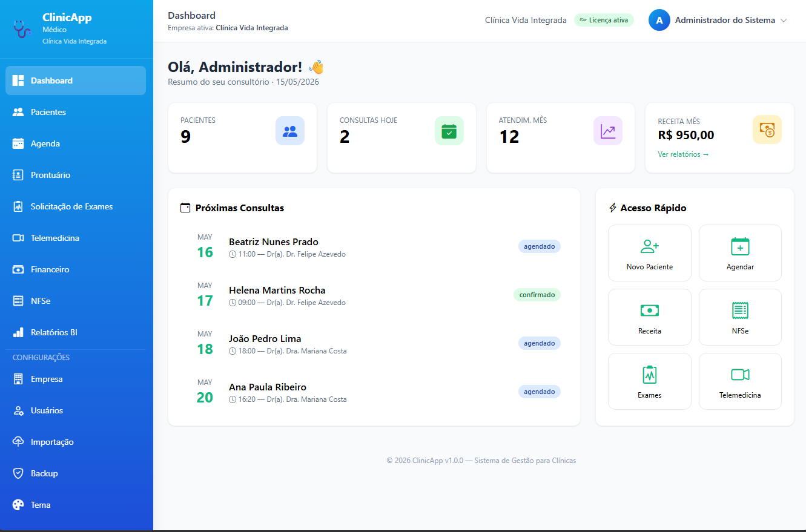Select the Solicitação de Exames label
806x532 pixels.
click(x=72, y=206)
